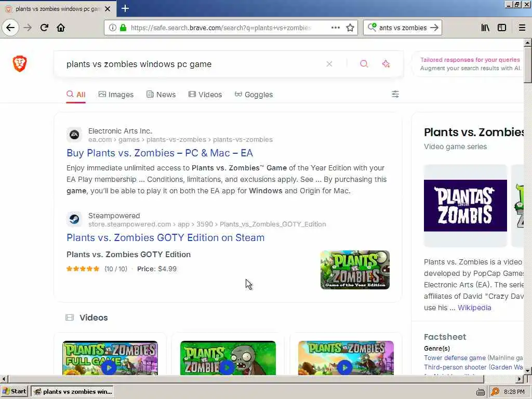Show site information icon in address bar
The image size is (532, 399).
pos(113,28)
